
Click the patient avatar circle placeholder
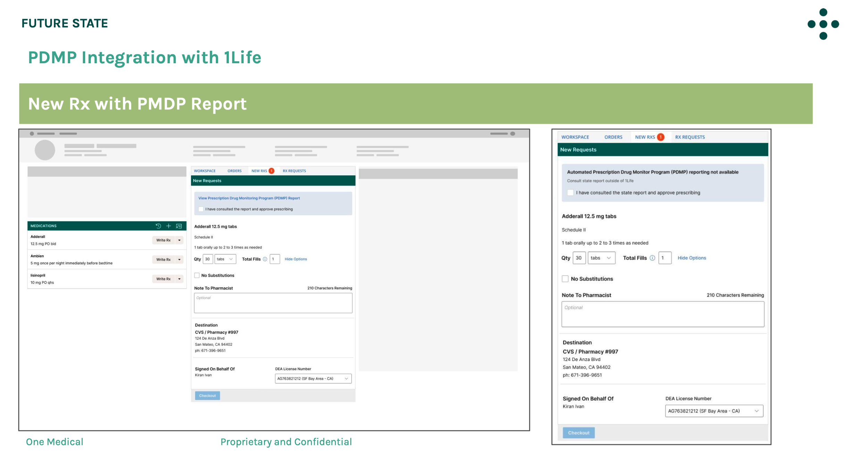(45, 150)
